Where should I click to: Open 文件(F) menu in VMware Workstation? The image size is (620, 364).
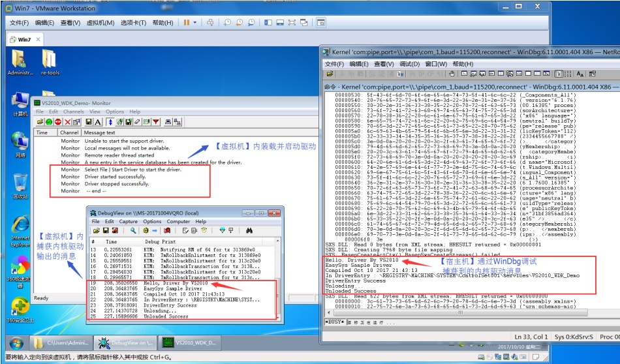pyautogui.click(x=20, y=23)
